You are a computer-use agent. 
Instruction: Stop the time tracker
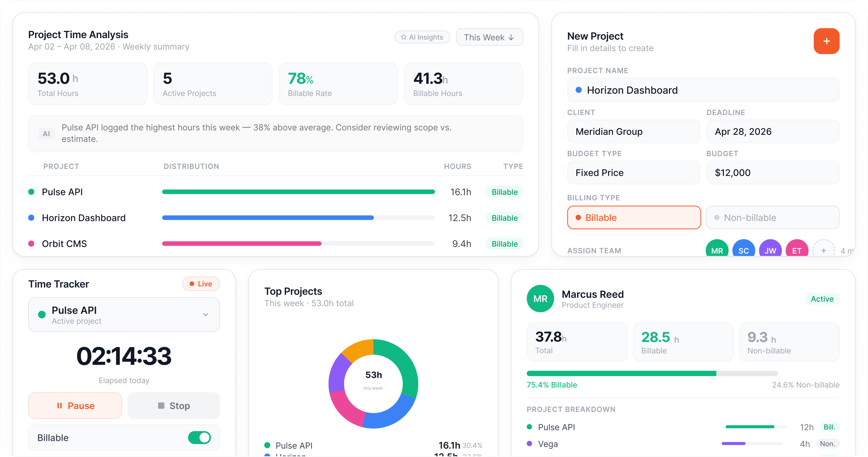pyautogui.click(x=174, y=405)
